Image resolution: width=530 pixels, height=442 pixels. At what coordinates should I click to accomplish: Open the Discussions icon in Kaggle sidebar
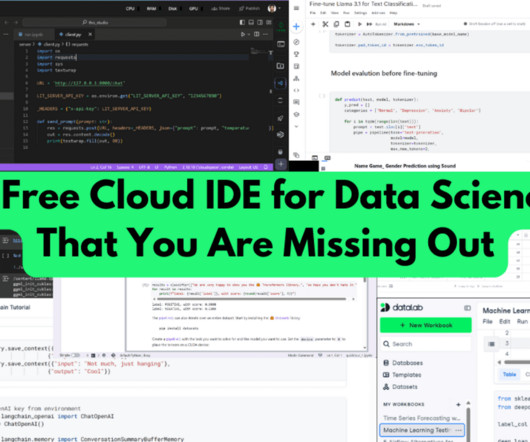pos(296,102)
